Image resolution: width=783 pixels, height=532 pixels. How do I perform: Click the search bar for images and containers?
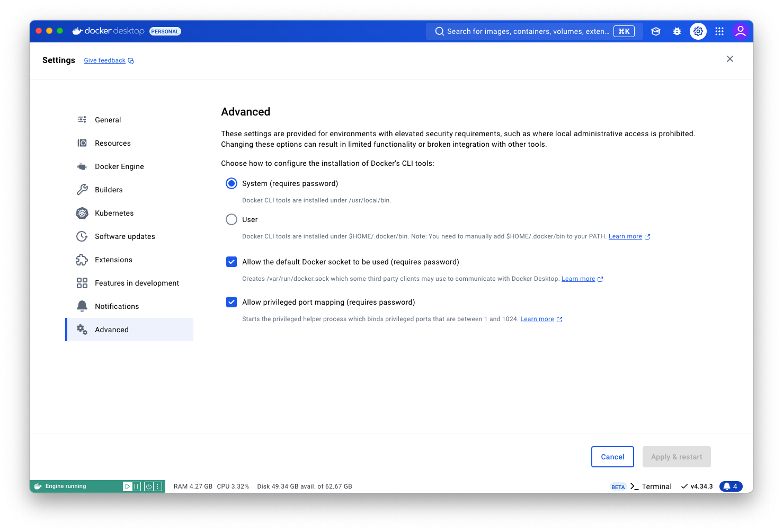tap(530, 31)
